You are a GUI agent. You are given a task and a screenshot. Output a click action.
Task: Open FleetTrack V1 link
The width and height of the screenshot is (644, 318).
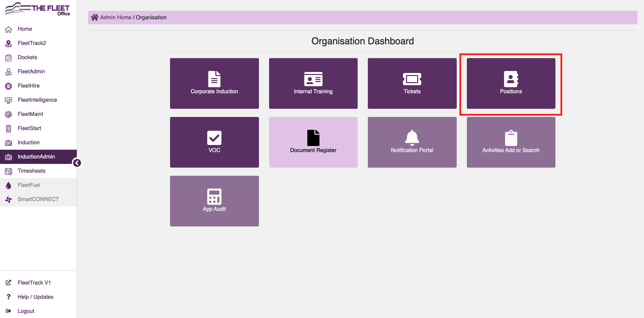pyautogui.click(x=38, y=283)
